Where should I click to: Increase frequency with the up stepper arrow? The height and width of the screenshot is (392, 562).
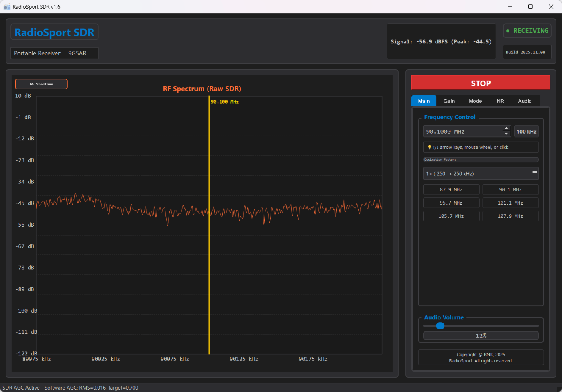point(507,128)
